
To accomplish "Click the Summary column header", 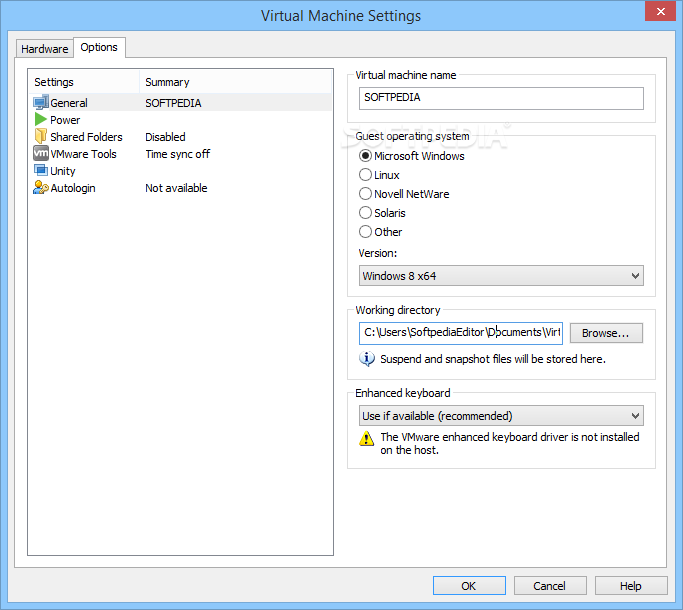I will pyautogui.click(x=236, y=82).
